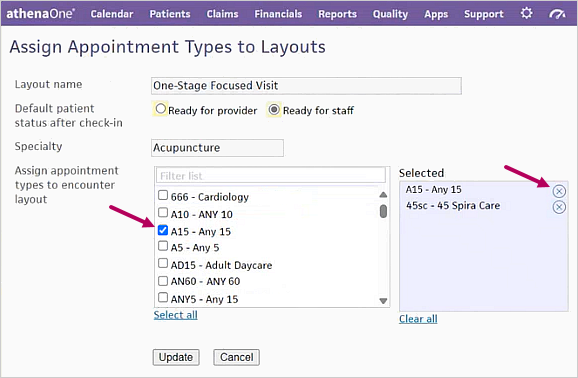The width and height of the screenshot is (578, 378).
Task: Remove 45sc - 45 Spira Care selection
Action: tap(559, 207)
